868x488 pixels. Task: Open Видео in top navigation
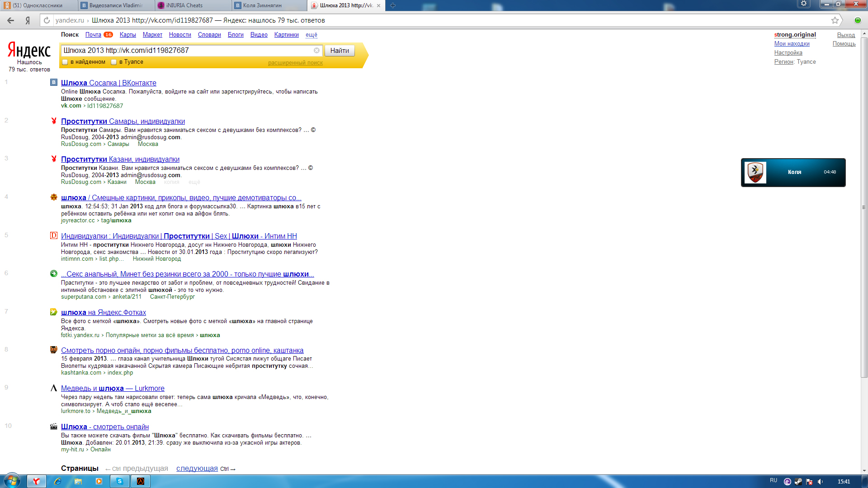point(259,35)
